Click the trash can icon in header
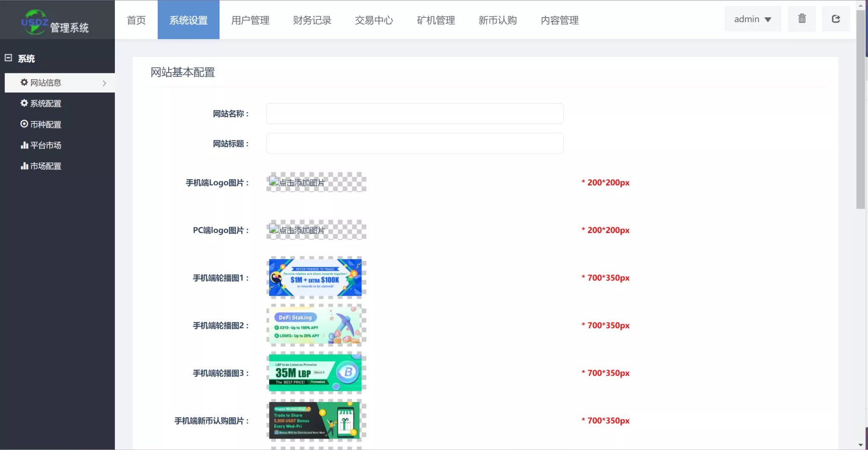The height and width of the screenshot is (450, 868). pos(801,19)
